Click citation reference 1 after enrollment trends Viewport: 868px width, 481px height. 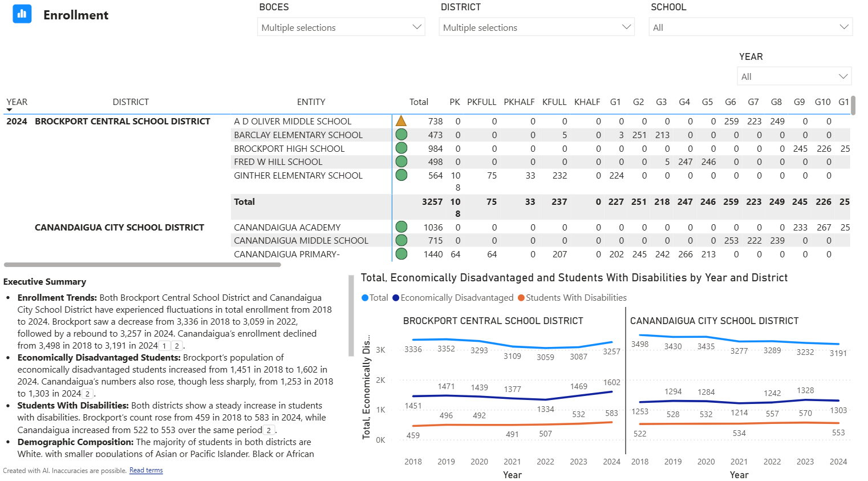coord(164,346)
